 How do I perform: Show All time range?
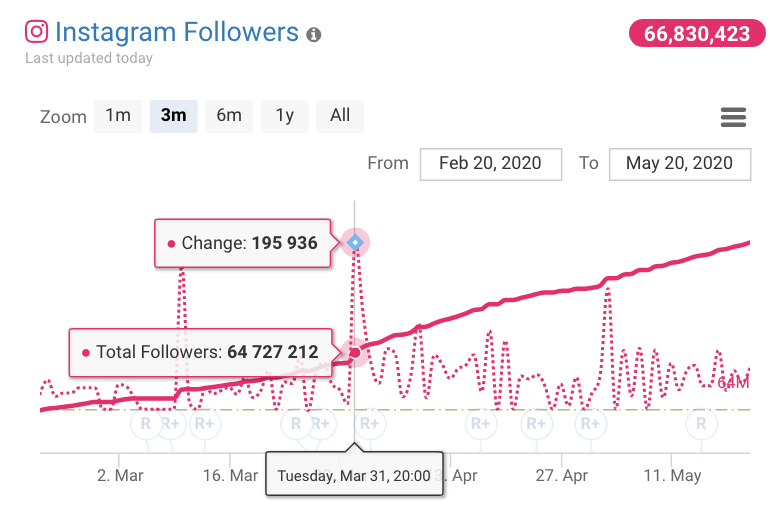[340, 116]
